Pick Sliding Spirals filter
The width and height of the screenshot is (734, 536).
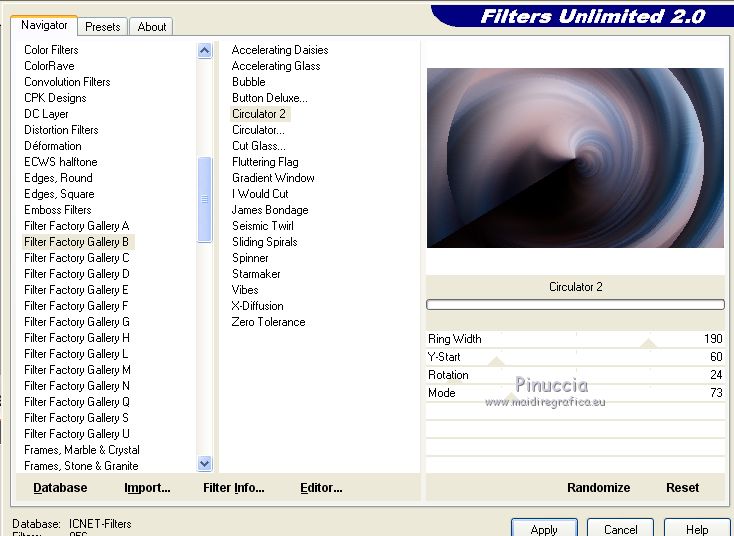click(x=264, y=242)
